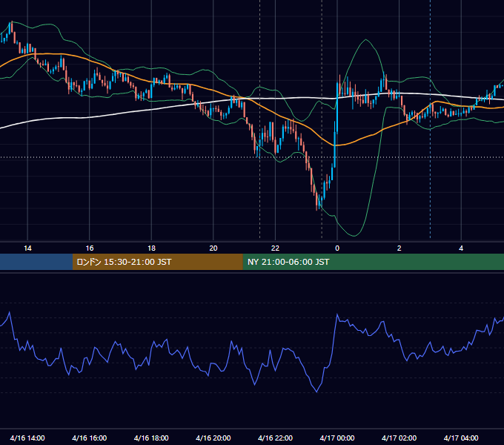Click the 4/16 18:00 time label
504x445 pixels.
coord(151,438)
